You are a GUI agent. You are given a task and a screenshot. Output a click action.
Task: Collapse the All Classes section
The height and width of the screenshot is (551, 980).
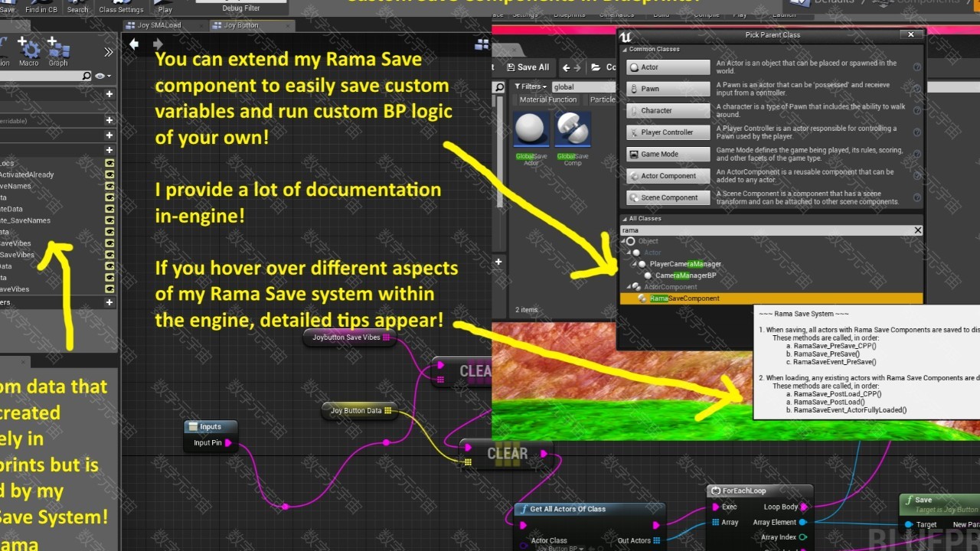pos(624,218)
